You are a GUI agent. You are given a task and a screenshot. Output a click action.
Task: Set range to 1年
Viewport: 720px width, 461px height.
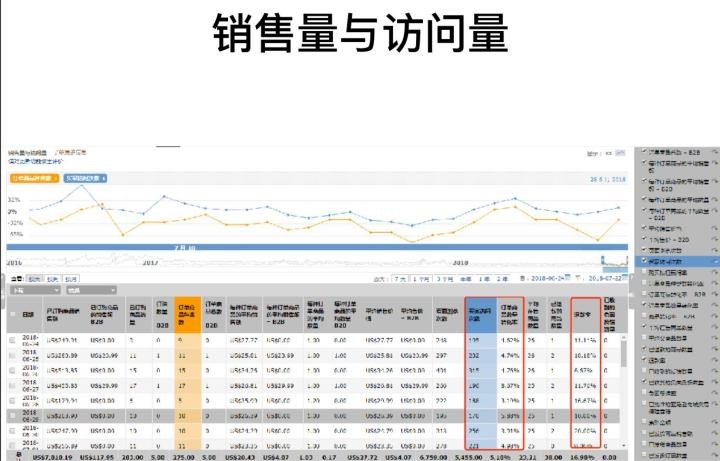click(484, 279)
